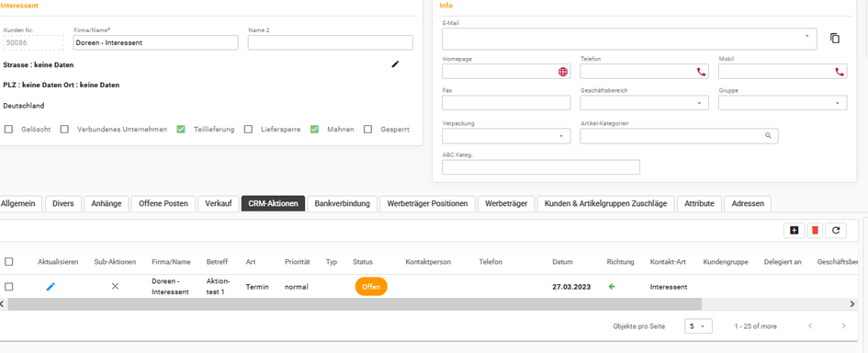Click the Aktion-test 1 subject cell
The width and height of the screenshot is (868, 353).
(217, 287)
